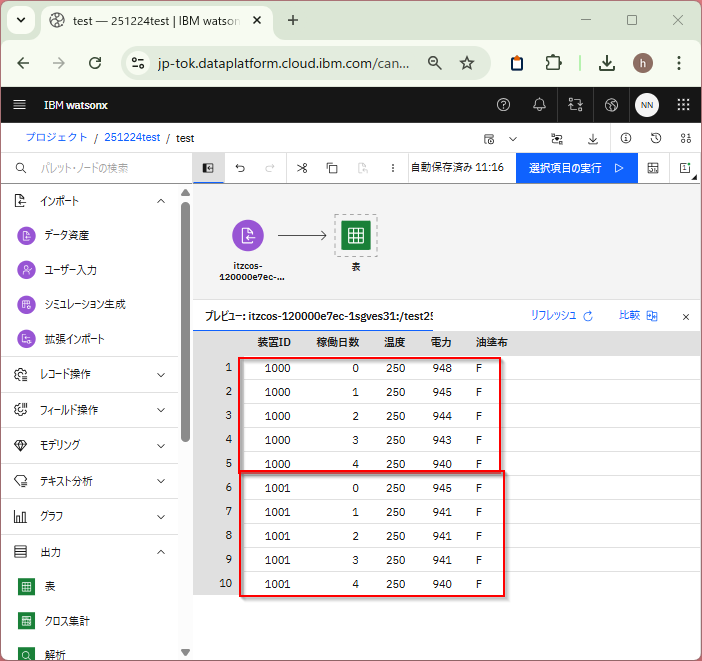Open the help question-mark icon
This screenshot has height=661, width=702.
(x=503, y=105)
